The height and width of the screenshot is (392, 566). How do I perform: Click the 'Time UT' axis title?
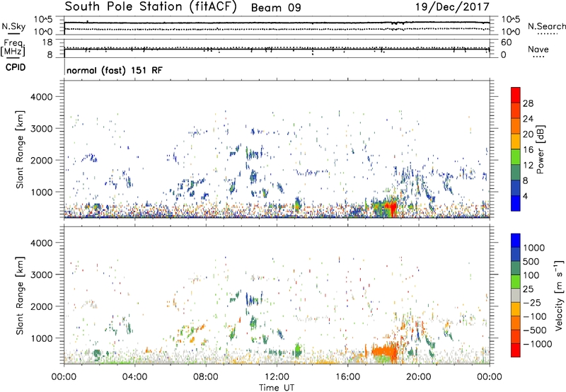277,388
